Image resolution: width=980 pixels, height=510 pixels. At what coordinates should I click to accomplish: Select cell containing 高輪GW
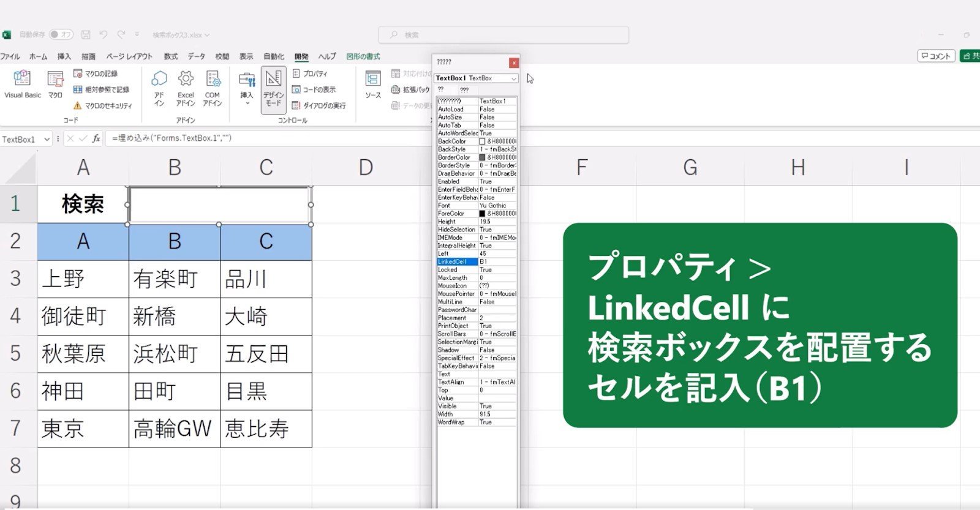point(175,429)
